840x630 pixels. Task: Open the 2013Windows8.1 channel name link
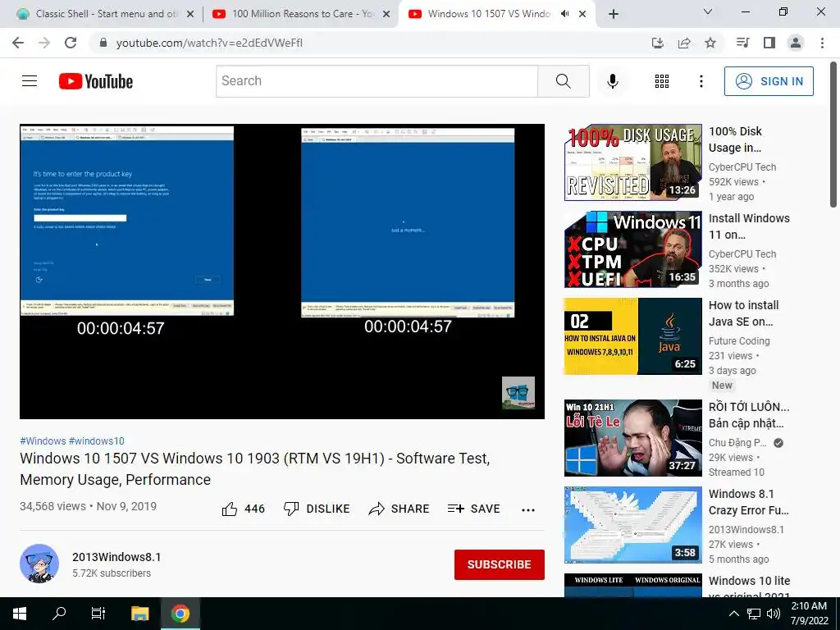tap(116, 557)
